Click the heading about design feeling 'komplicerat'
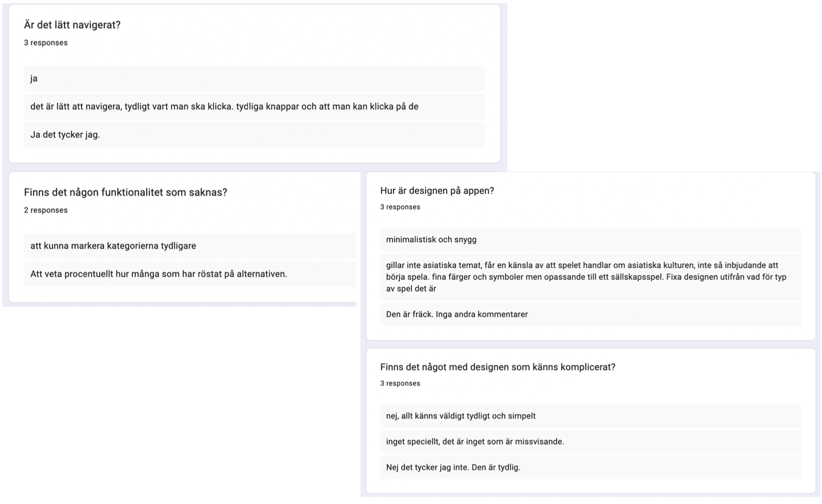The image size is (822, 504). pyautogui.click(x=497, y=367)
